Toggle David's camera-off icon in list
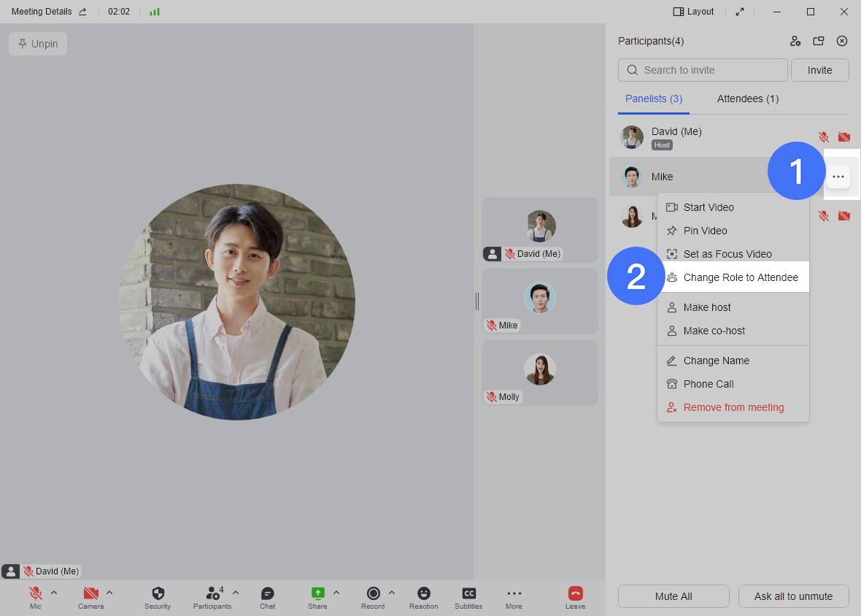The width and height of the screenshot is (861, 616). click(844, 137)
